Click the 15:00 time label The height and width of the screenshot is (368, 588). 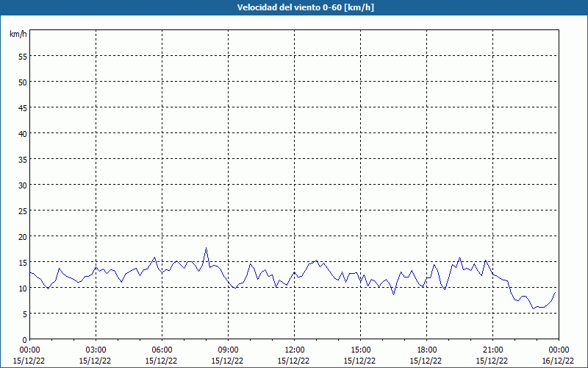point(360,350)
